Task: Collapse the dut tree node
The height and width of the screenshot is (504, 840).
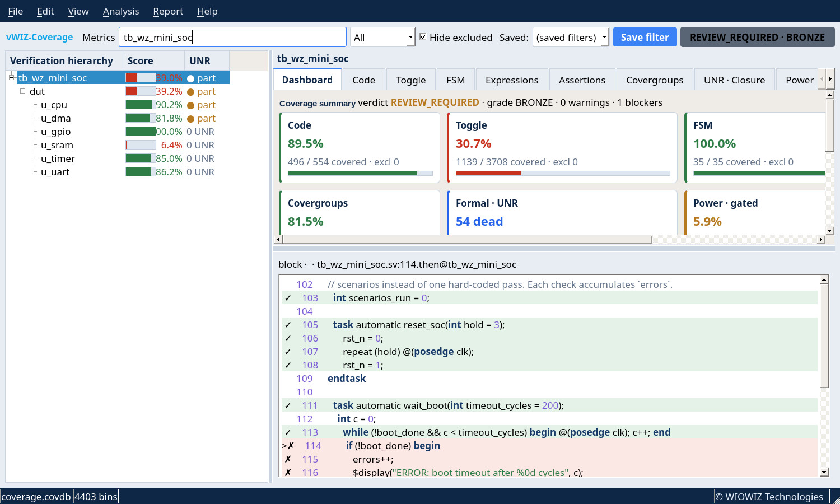Action: (23, 91)
